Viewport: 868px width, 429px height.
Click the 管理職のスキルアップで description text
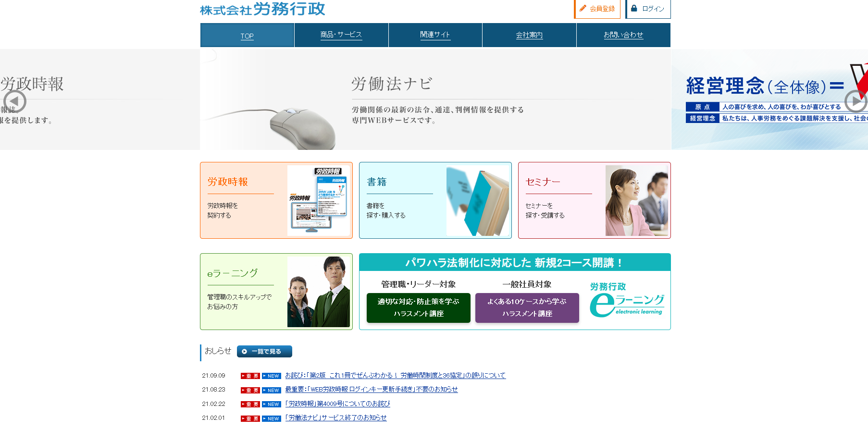coord(239,297)
